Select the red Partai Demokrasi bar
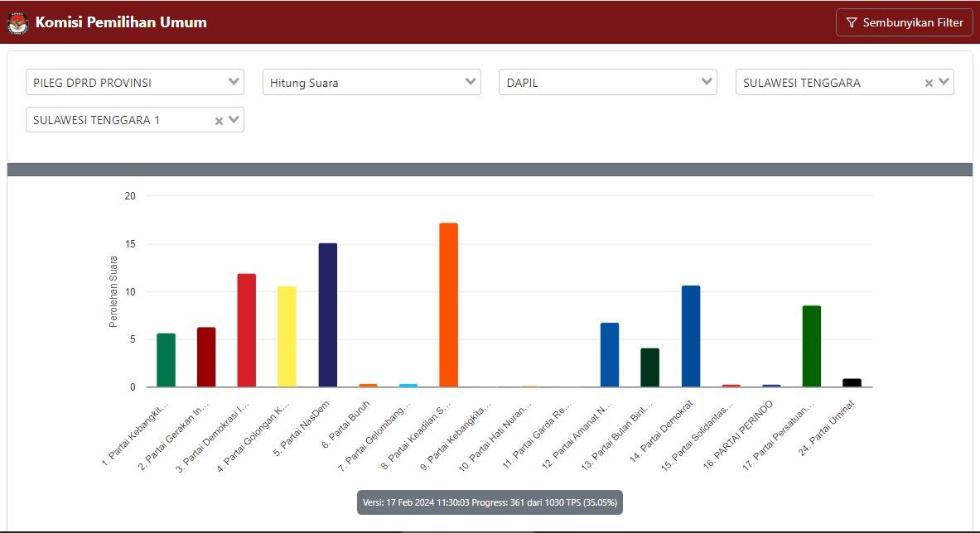This screenshot has height=533, width=980. pos(247,330)
